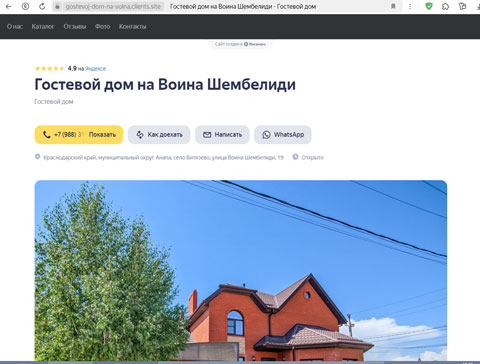
Task: Click the Сайт создан в Бизнес badge
Action: point(240,44)
